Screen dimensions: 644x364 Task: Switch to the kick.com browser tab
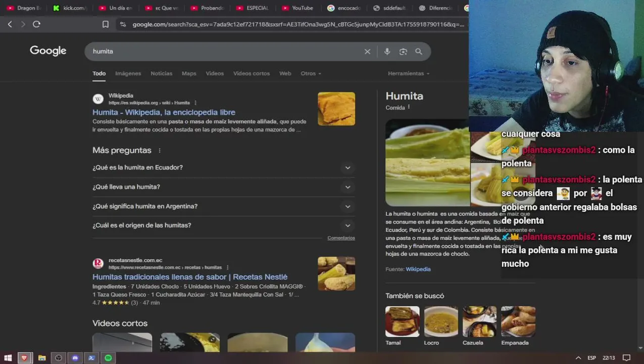[70, 8]
